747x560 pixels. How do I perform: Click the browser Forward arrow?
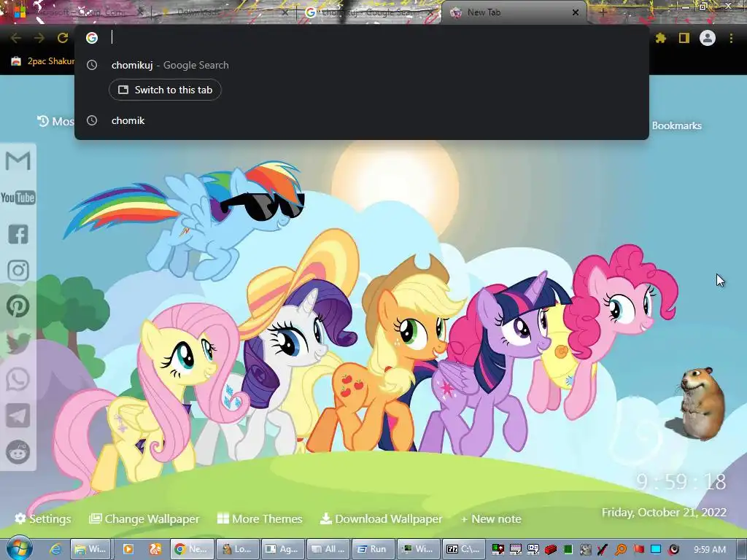[x=39, y=38]
